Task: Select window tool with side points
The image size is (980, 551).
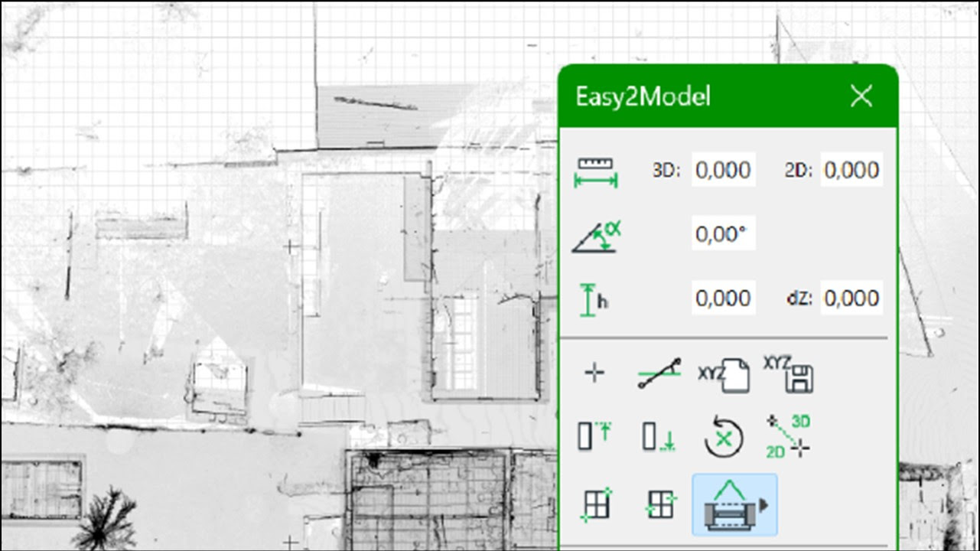Action: coord(659,504)
